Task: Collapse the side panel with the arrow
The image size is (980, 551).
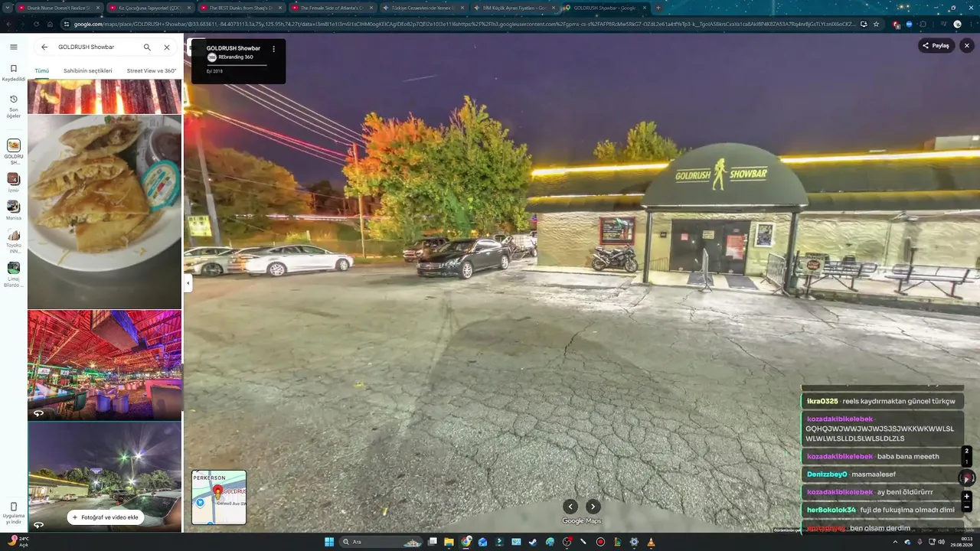Action: pos(188,283)
